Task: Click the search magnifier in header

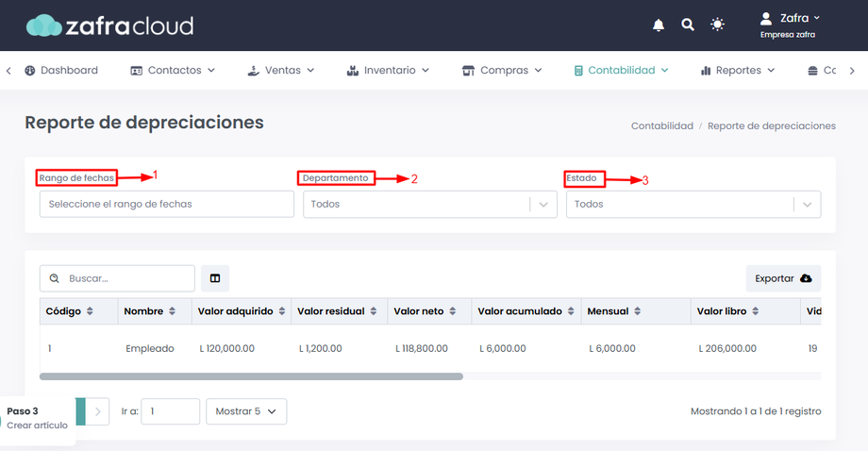Action: (688, 25)
